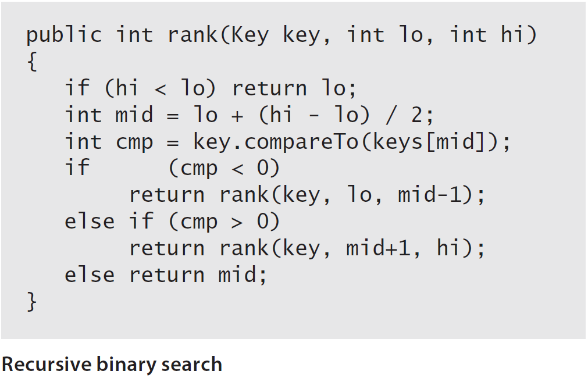Viewport: 588px width, 378px height.
Task: Click the condition (cmp > 0)
Action: [224, 222]
